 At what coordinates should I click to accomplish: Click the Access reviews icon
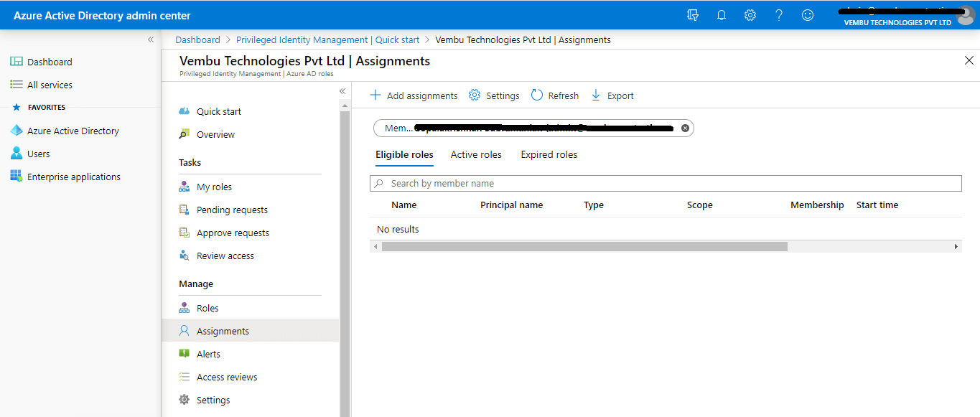click(185, 377)
